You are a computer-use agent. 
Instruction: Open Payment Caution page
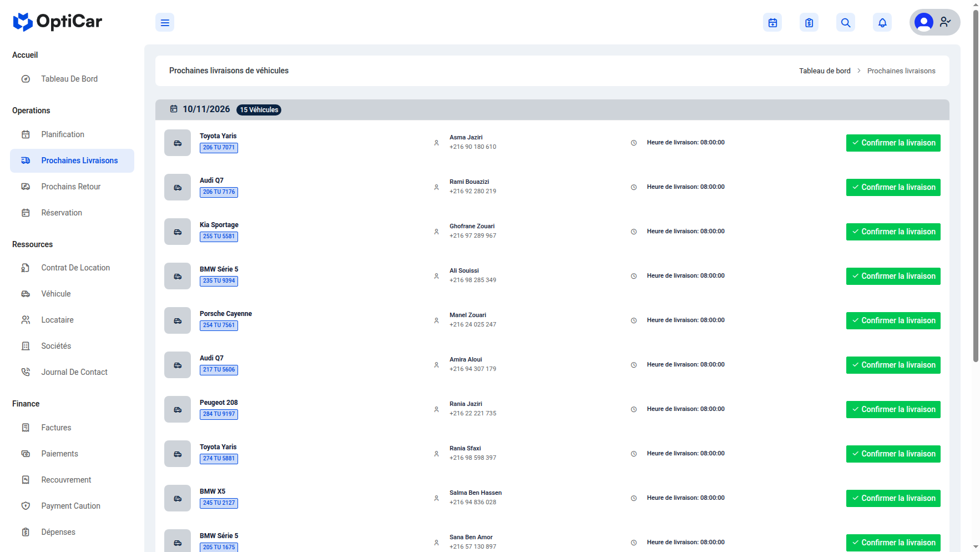(x=72, y=506)
